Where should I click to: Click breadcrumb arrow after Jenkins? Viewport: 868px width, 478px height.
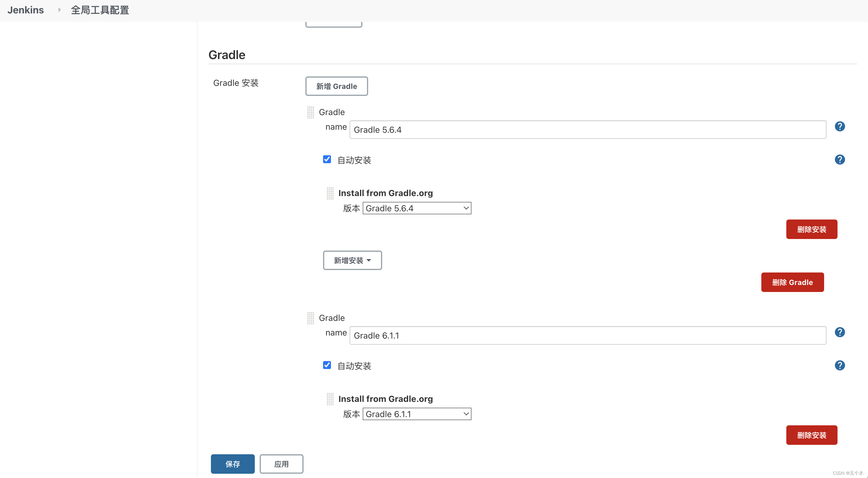click(59, 10)
